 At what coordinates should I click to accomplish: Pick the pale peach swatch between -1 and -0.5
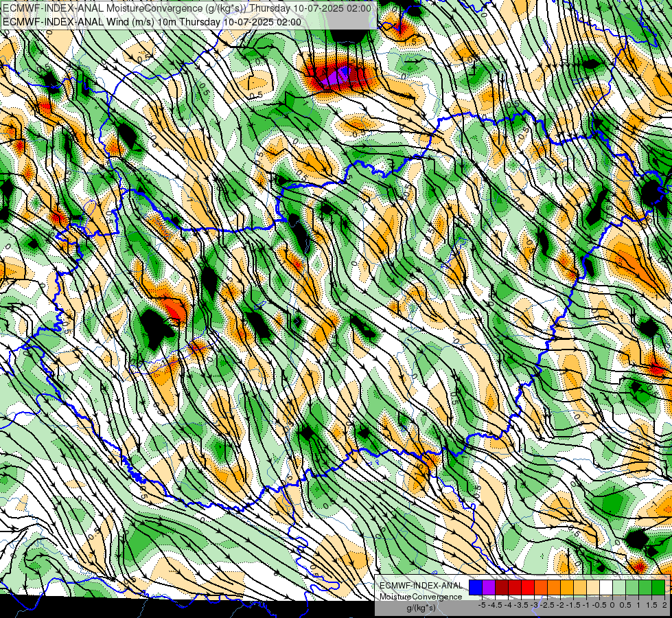tap(593, 587)
